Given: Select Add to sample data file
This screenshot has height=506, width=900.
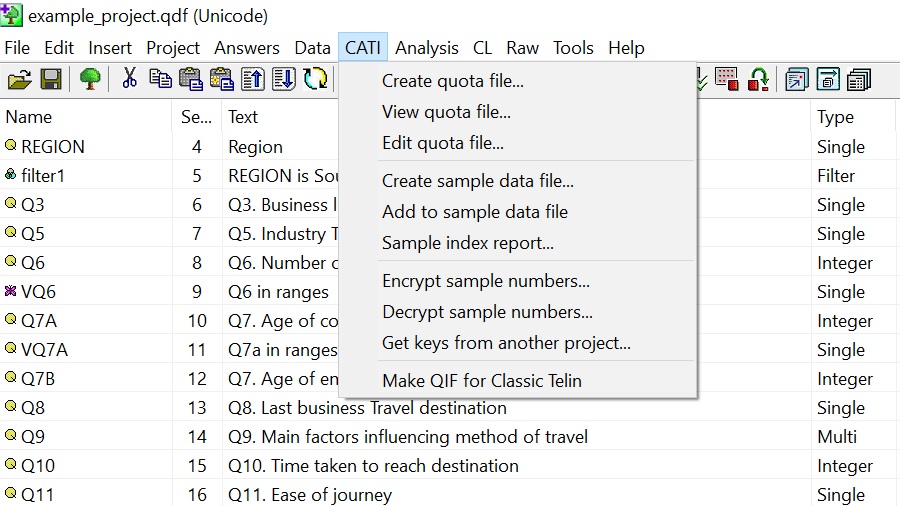Looking at the screenshot, I should point(518,212).
